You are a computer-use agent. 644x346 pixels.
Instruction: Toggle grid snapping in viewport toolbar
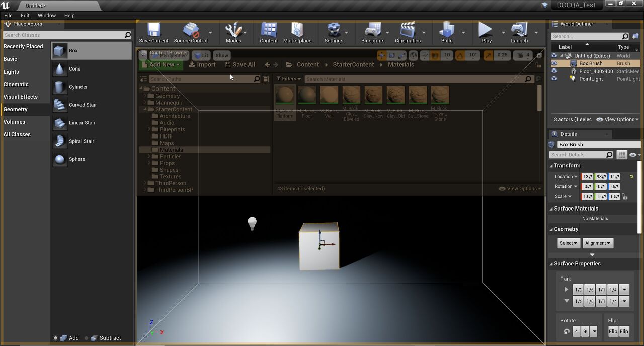point(436,55)
